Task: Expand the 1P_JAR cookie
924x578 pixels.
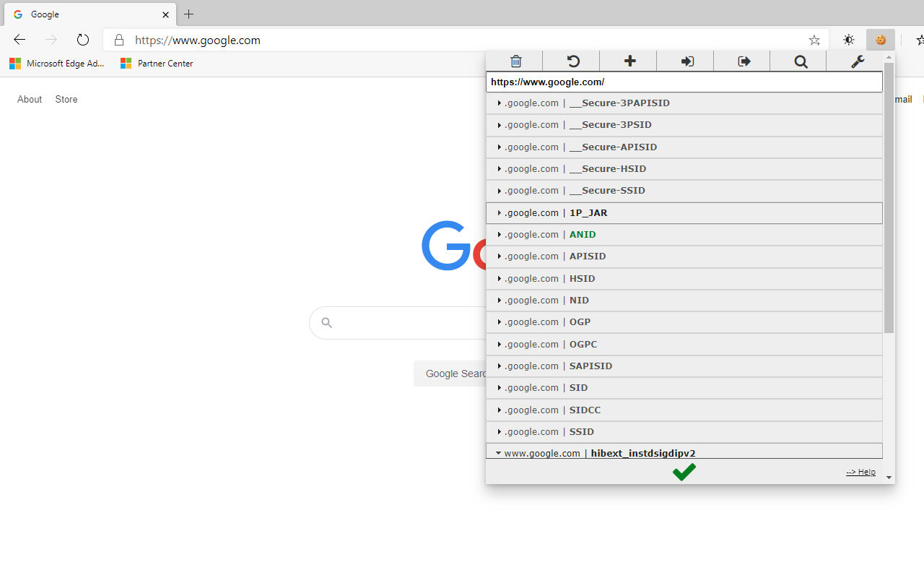Action: point(684,213)
